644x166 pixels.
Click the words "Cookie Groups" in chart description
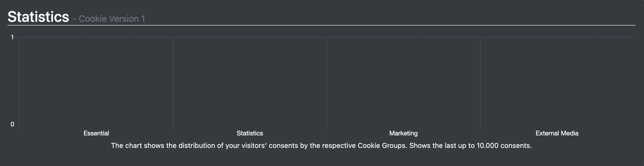(x=381, y=146)
